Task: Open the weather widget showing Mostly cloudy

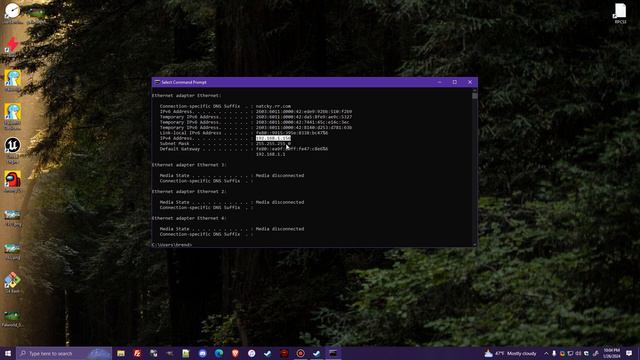Action: point(510,353)
